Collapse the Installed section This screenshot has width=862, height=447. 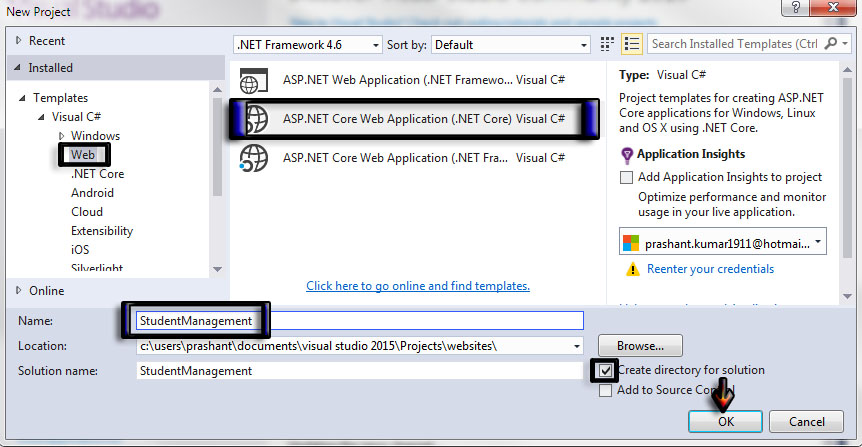[x=18, y=68]
